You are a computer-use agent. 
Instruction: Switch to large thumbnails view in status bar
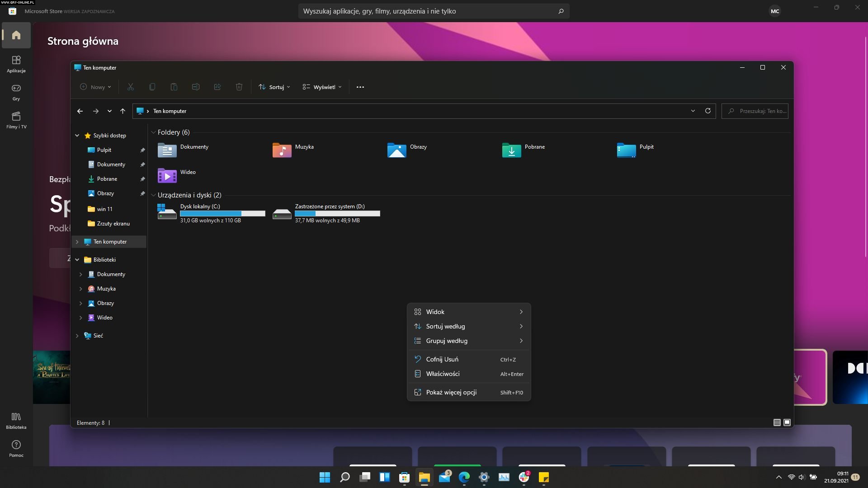click(x=787, y=422)
